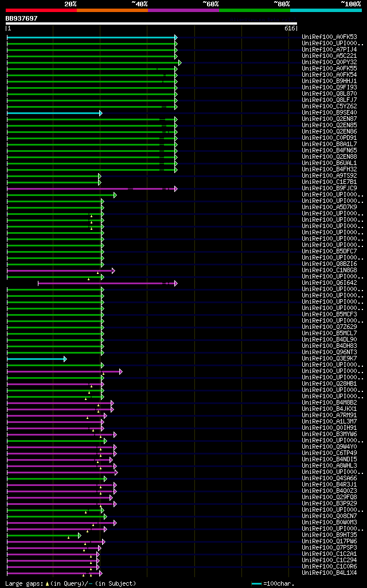This screenshot has width=367, height=588.
Task: Open the UniRef100_A0FK54 hit label
Action: tap(330, 75)
